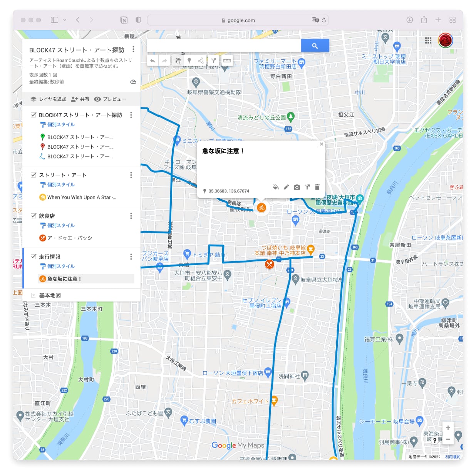The height and width of the screenshot is (476, 476).
Task: Open the map title three-dot options menu
Action: click(133, 49)
